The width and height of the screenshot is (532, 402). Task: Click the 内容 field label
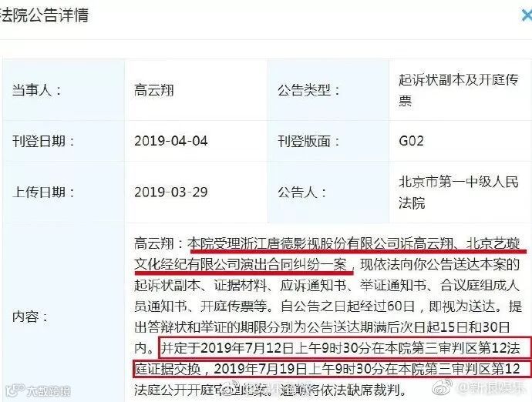point(30,317)
